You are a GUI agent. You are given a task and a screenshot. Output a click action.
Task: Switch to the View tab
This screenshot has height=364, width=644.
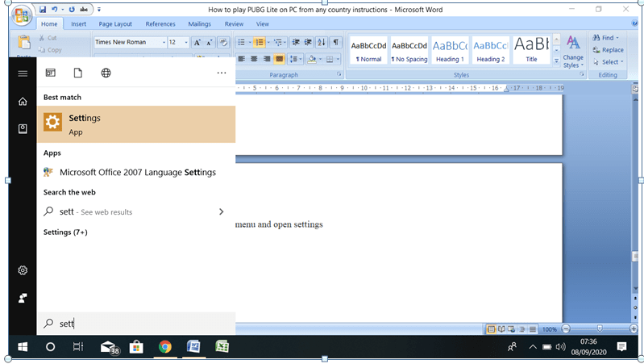click(263, 24)
